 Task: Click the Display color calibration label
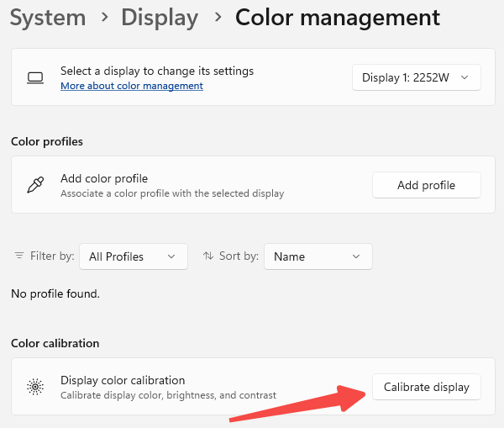click(123, 380)
